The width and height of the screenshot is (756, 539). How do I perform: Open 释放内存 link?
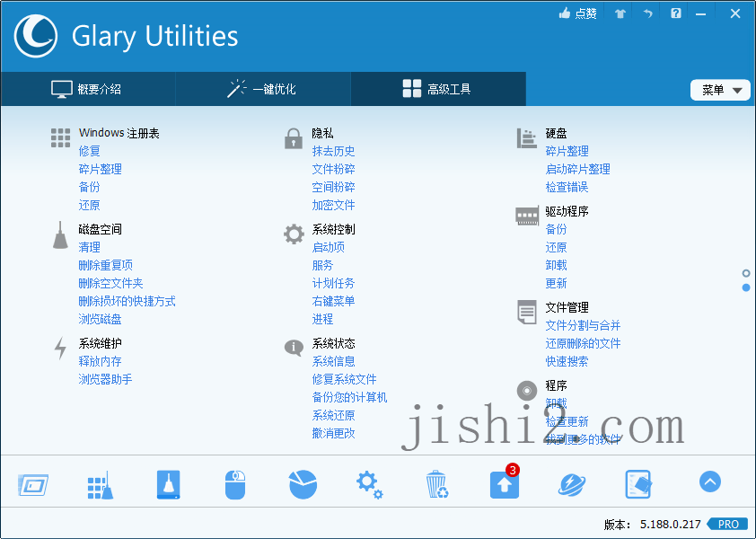click(x=101, y=361)
